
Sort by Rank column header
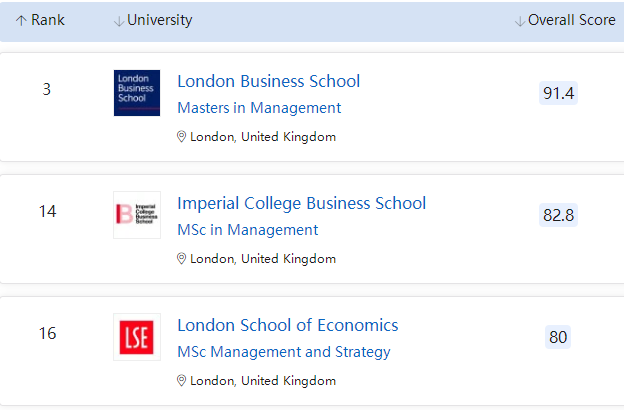40,21
